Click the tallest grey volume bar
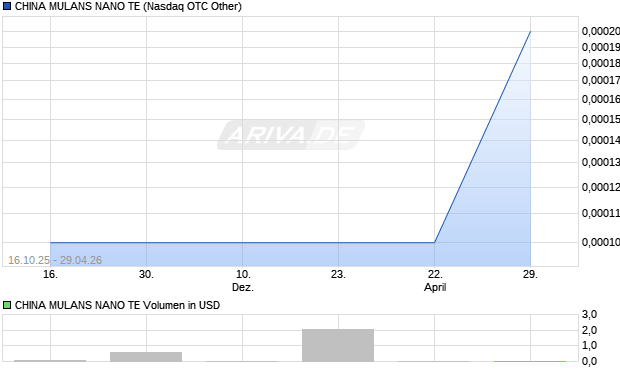Viewport: 620px width, 371px height. (338, 345)
